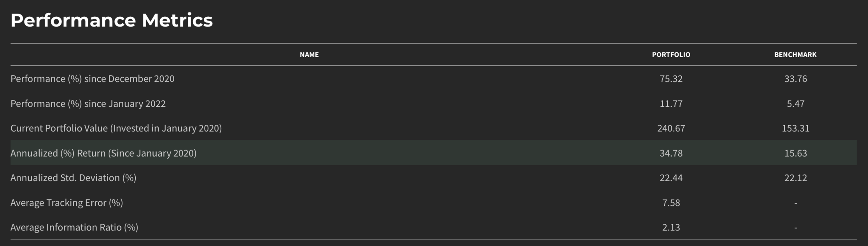Click the NAME column header

[x=309, y=55]
